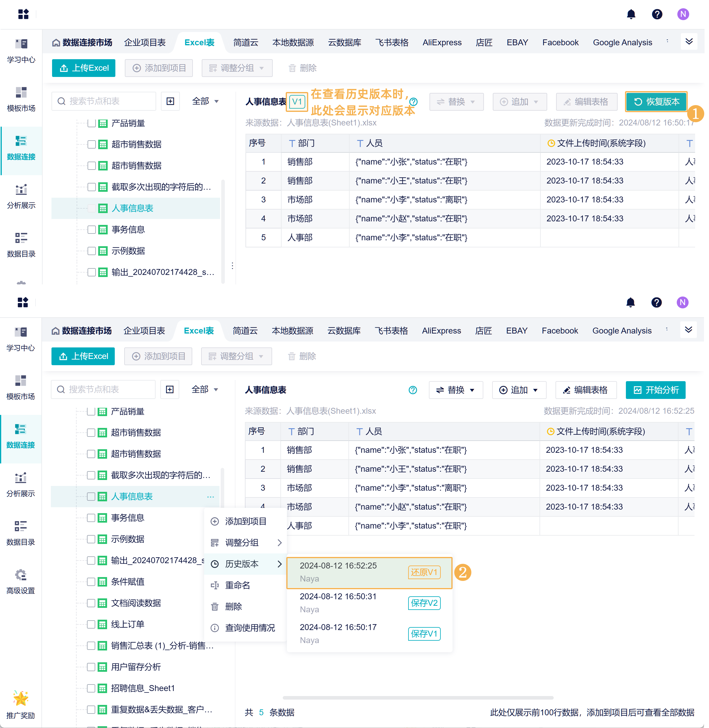Open the app grid icon in the lower view

click(x=23, y=302)
